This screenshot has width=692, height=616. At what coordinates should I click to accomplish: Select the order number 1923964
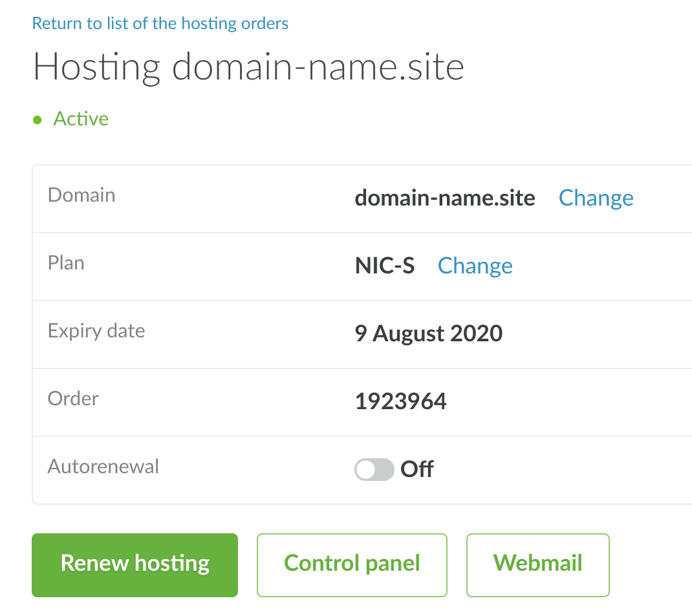coord(400,401)
